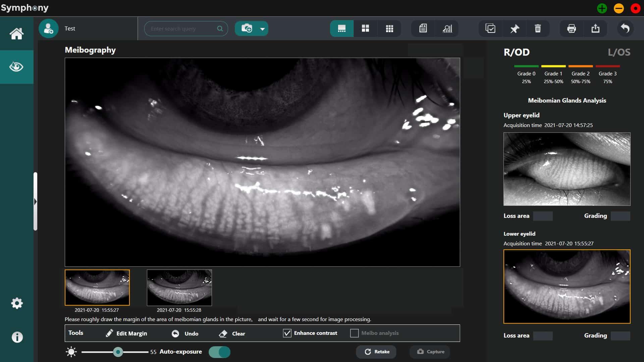Click the Edit Margin tool
644x362 pixels.
[x=126, y=333]
